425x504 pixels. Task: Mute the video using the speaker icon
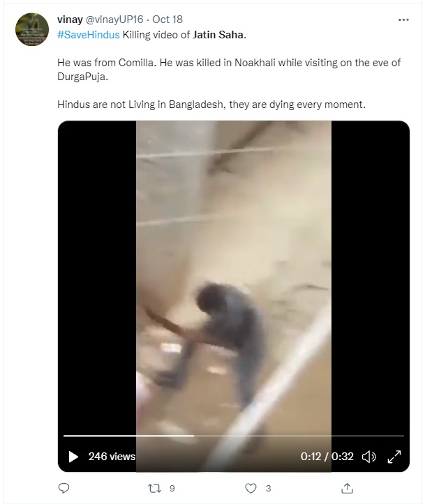click(368, 457)
